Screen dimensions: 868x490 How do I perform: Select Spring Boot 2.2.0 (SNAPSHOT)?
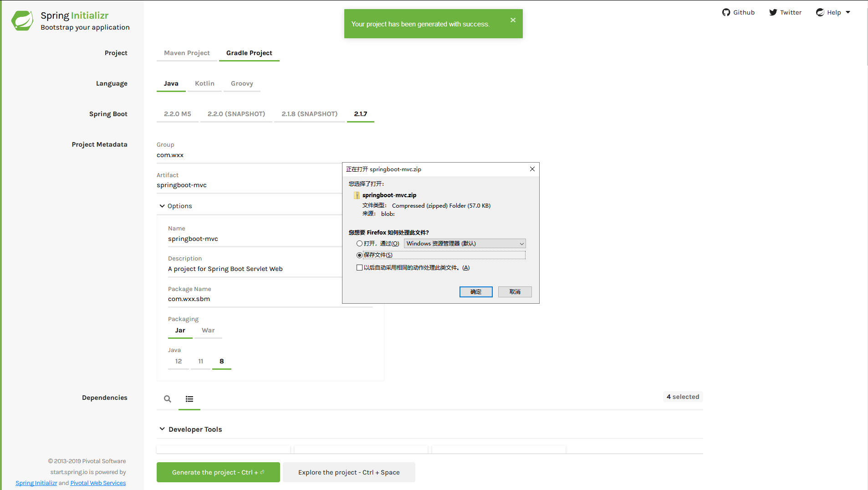236,114
